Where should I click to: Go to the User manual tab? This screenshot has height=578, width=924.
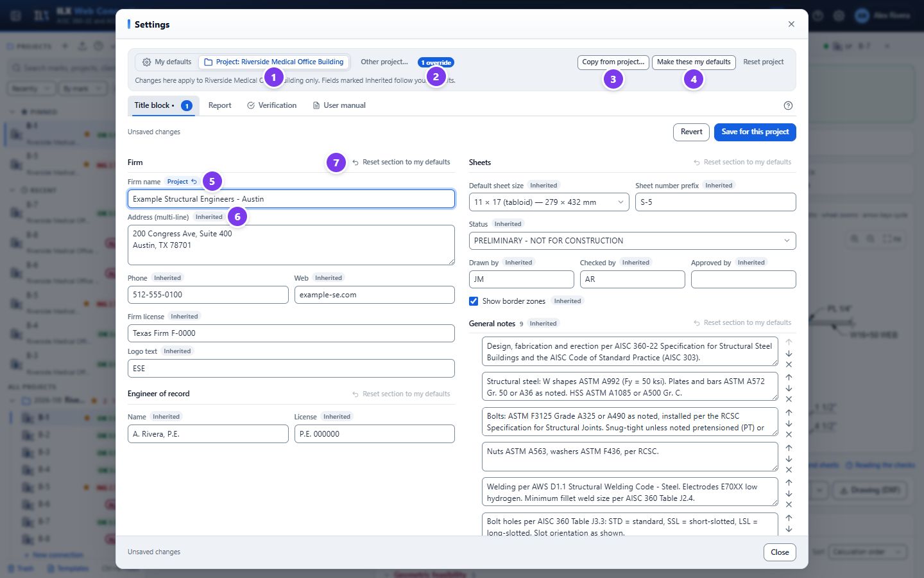[x=339, y=105]
